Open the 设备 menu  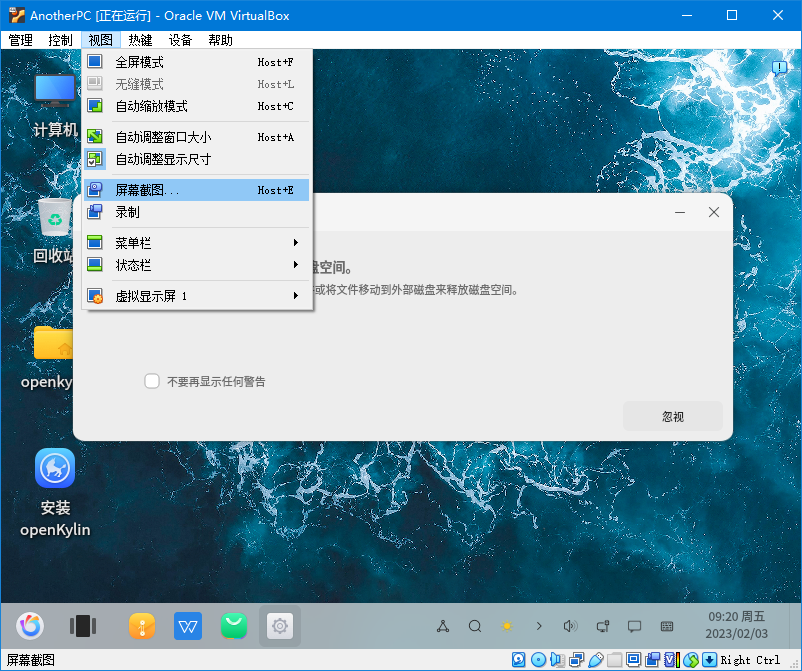coord(180,40)
